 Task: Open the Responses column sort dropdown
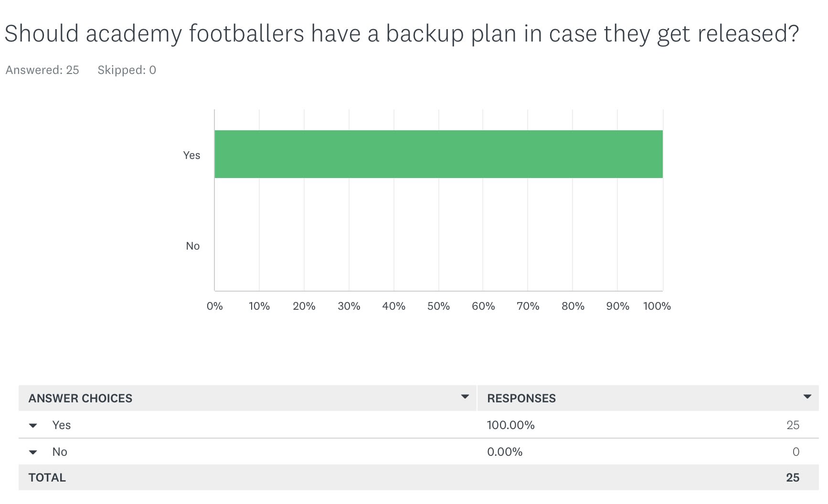[x=807, y=397]
